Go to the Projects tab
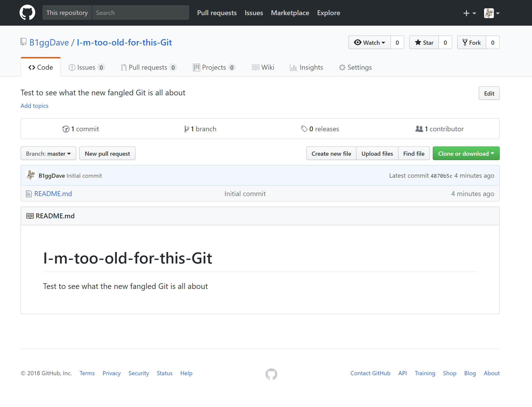532x407 pixels. pyautogui.click(x=214, y=67)
